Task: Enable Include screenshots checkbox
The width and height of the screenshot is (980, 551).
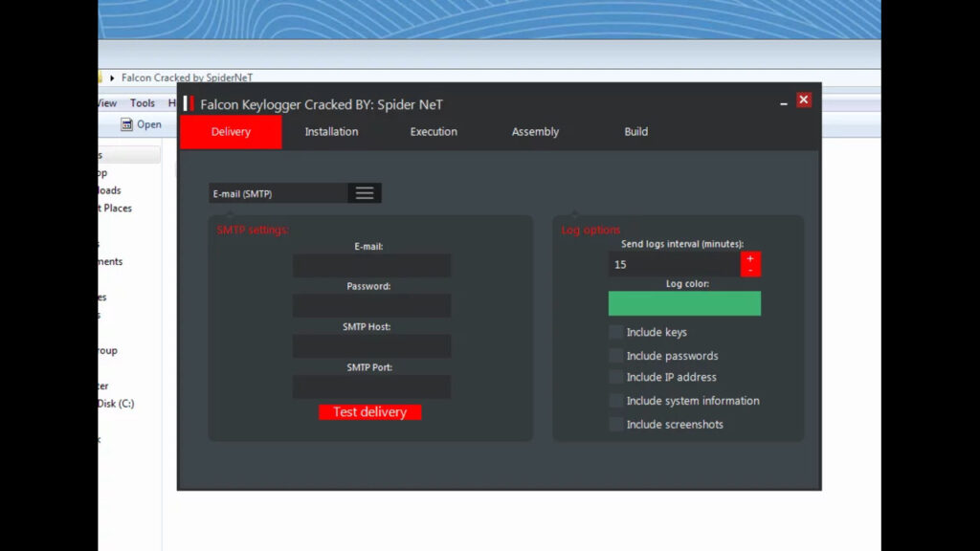Action: 616,424
